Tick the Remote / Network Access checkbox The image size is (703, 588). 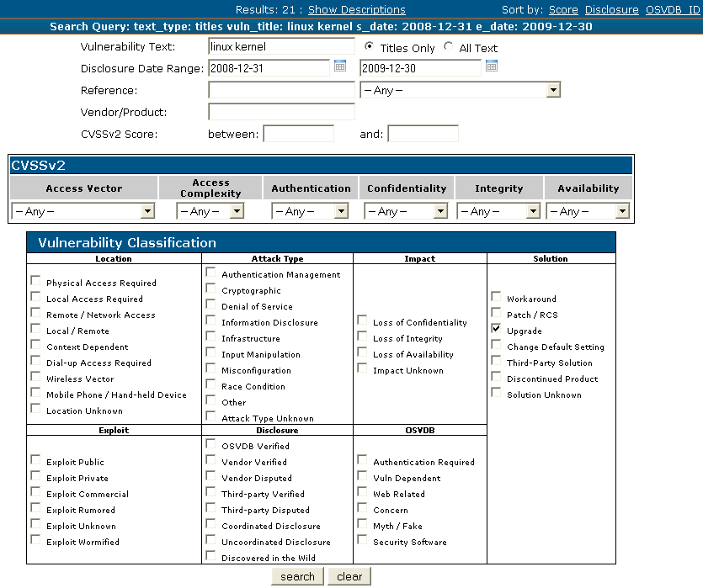point(35,312)
